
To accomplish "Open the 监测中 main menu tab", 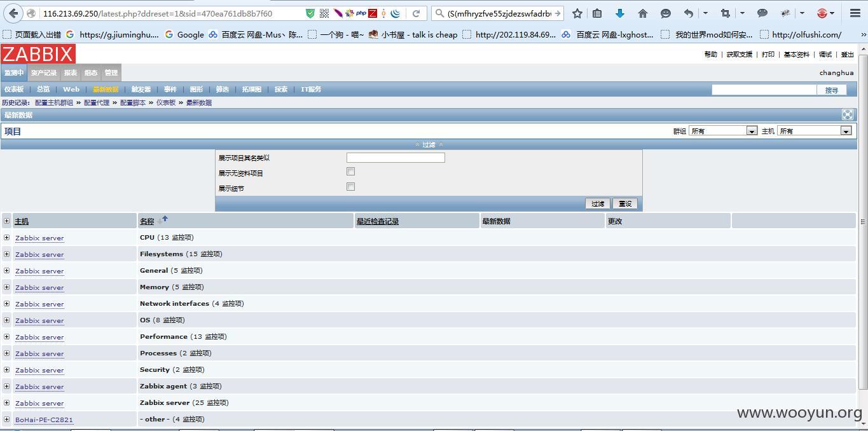I will [13, 73].
